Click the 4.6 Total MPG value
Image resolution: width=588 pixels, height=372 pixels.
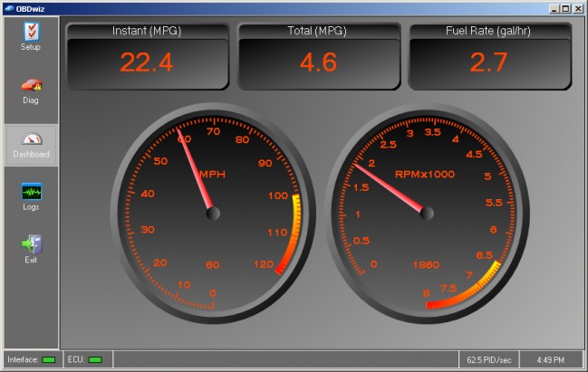click(x=318, y=62)
